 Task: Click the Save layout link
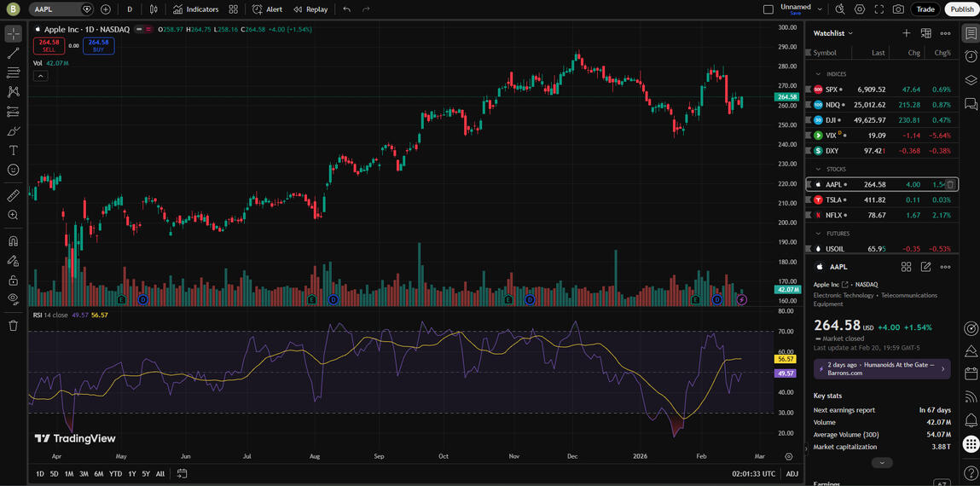(x=795, y=13)
